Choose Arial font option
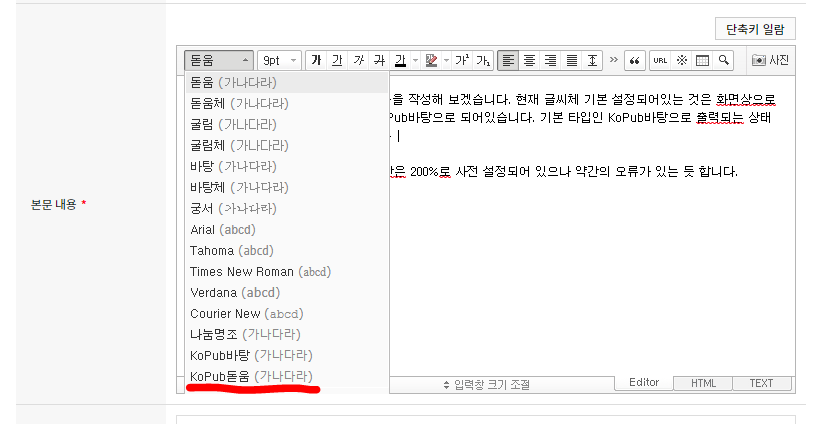Viewport: 835px width, 424px height. (286, 230)
